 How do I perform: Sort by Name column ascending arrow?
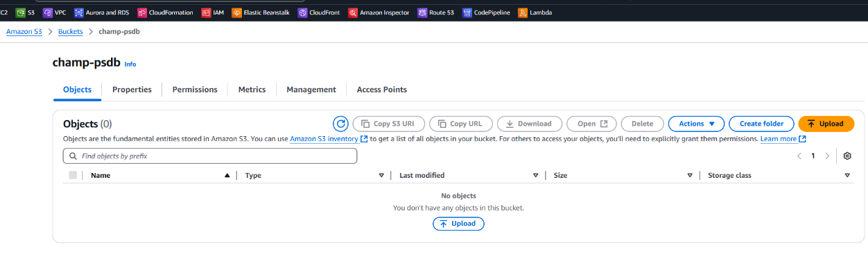pos(227,176)
